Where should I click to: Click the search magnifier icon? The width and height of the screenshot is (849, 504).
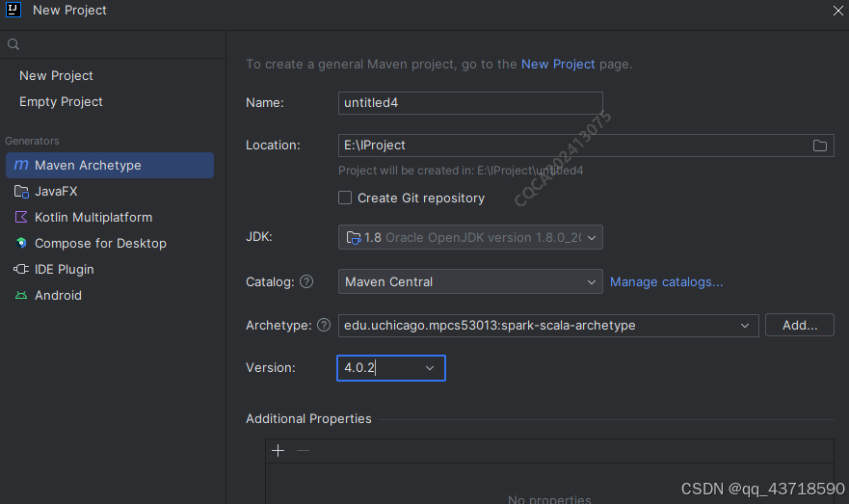pyautogui.click(x=13, y=44)
